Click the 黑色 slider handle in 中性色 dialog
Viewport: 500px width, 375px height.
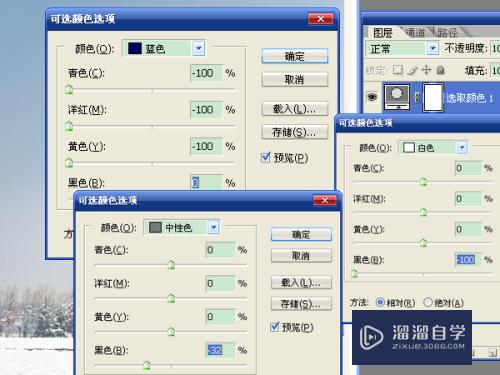point(146,365)
